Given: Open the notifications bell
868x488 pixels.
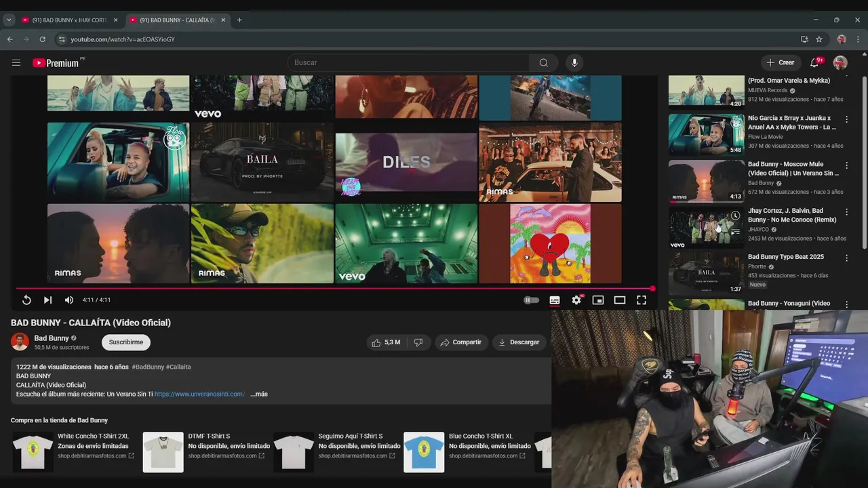Looking at the screenshot, I should (814, 62).
